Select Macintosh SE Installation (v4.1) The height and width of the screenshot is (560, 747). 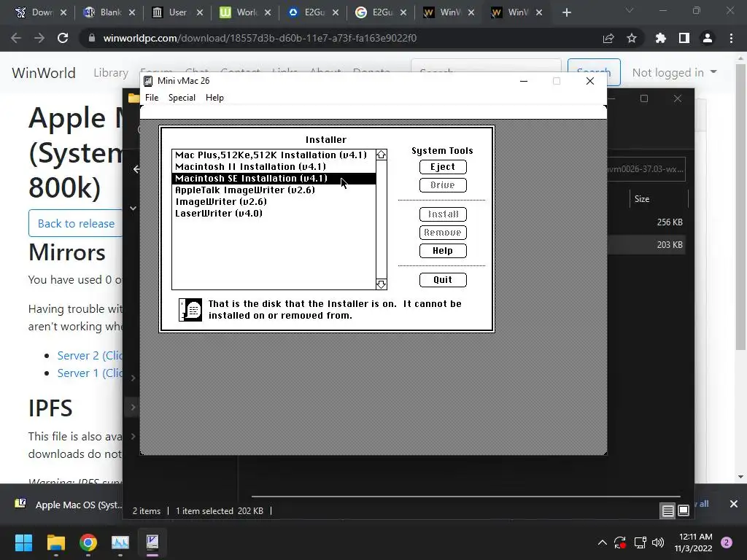(x=274, y=179)
